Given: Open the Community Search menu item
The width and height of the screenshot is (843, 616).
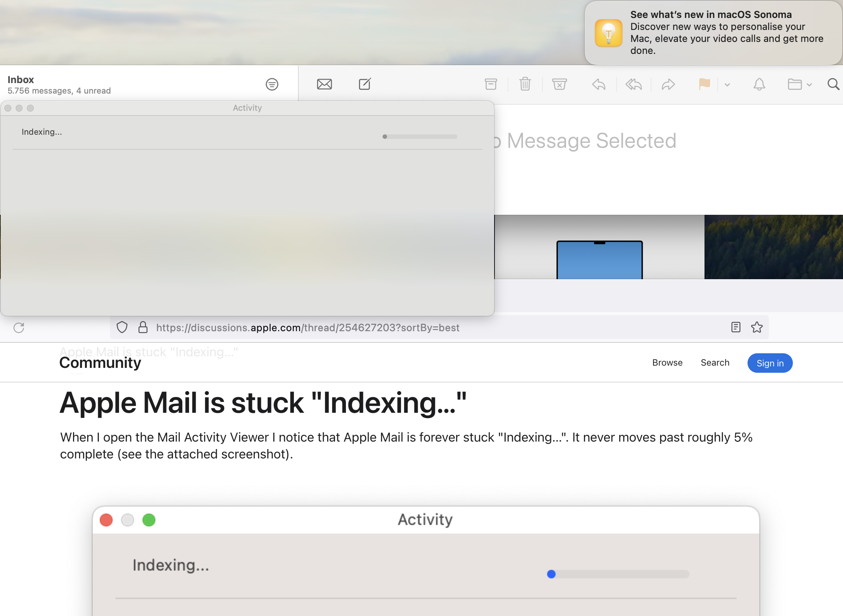Looking at the screenshot, I should click(x=715, y=363).
